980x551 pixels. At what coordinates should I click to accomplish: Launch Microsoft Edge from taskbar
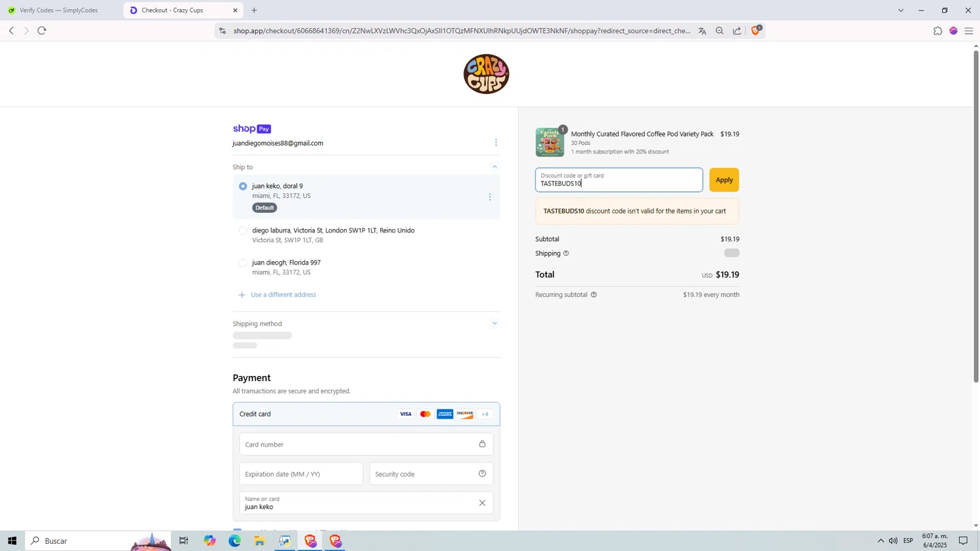(x=235, y=541)
